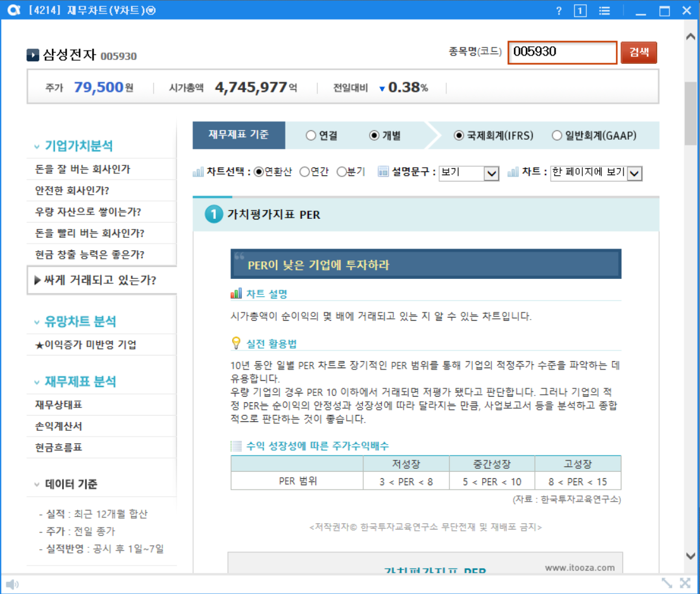Click the bottom-right expand cross icon
700x594 pixels.
(685, 583)
